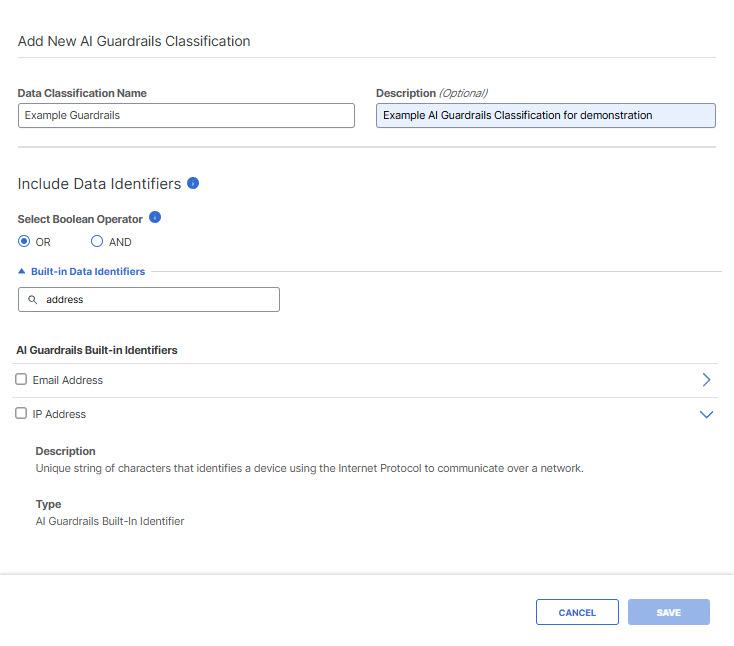Click the SAVE button
Screen dimensions: 734x646
coord(669,612)
